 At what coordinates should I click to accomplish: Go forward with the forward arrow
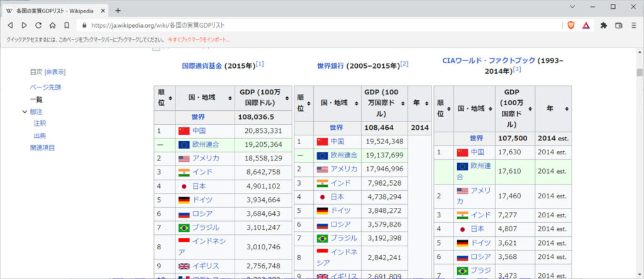point(25,25)
